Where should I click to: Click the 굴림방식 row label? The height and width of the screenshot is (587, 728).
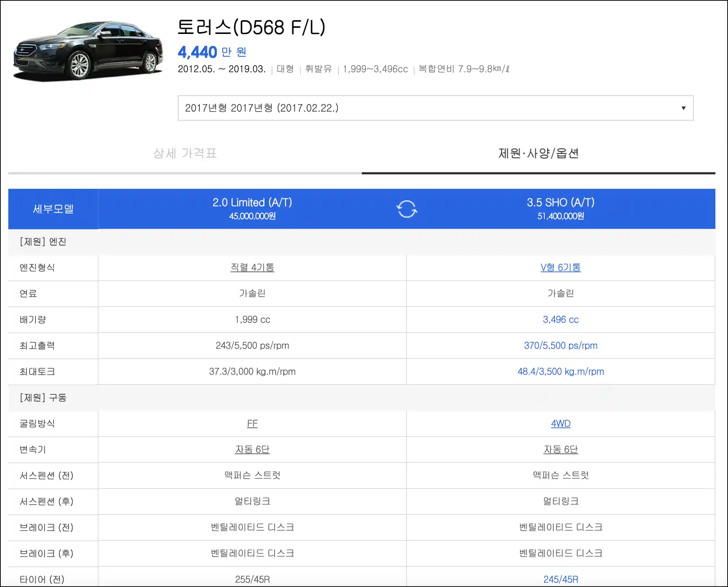click(37, 423)
